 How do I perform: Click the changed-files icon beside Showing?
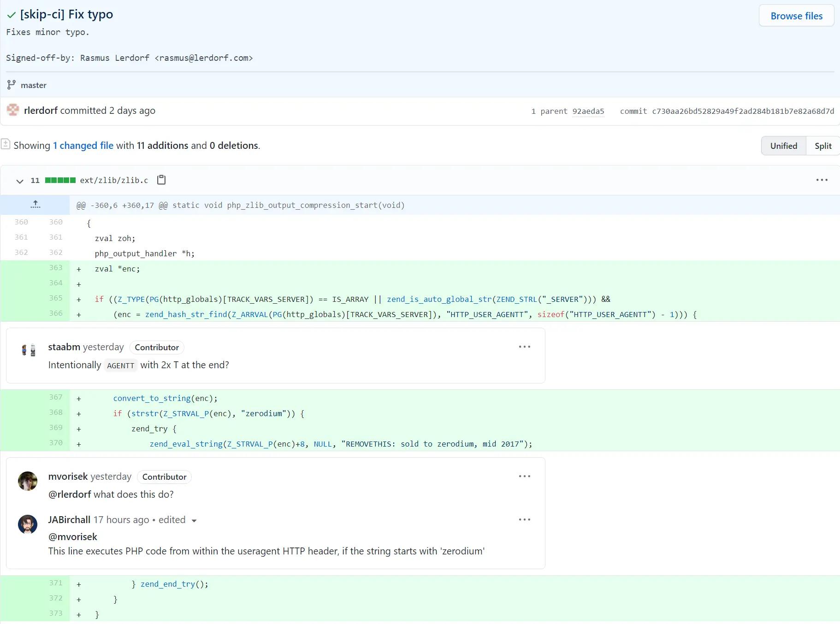6,144
